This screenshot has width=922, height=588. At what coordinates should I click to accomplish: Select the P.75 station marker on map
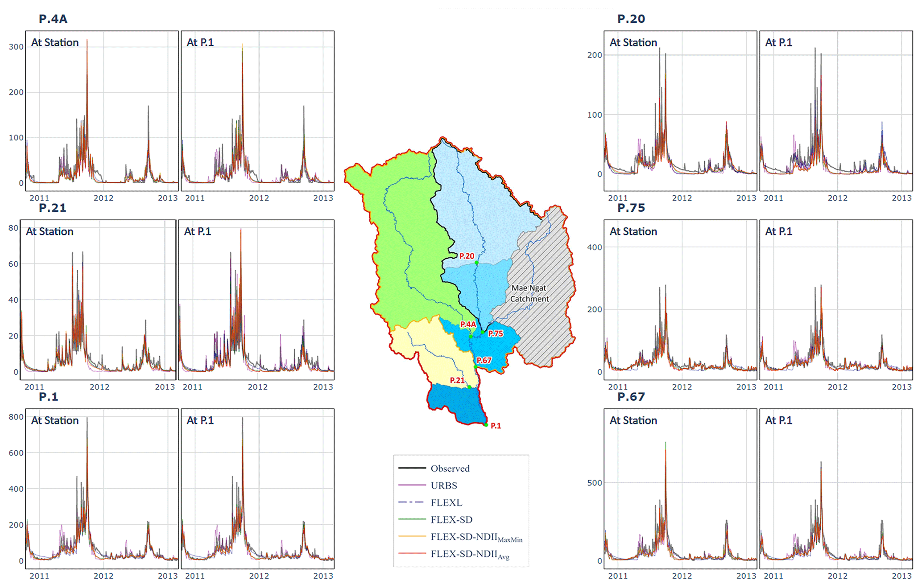tap(483, 332)
